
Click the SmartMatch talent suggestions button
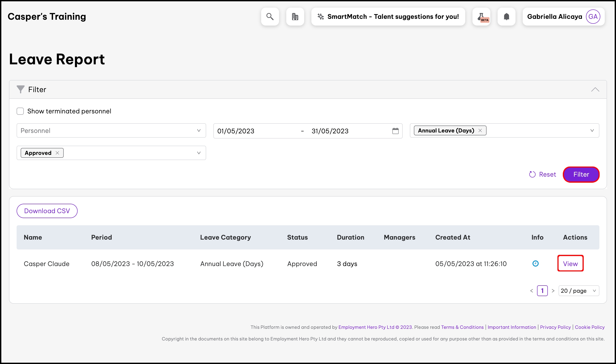coord(388,17)
